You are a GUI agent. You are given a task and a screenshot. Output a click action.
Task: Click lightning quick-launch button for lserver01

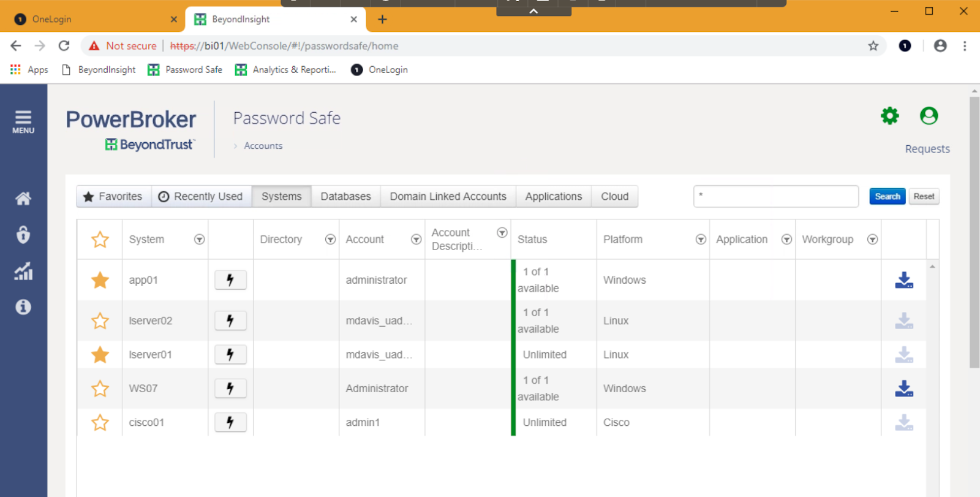[x=230, y=354]
